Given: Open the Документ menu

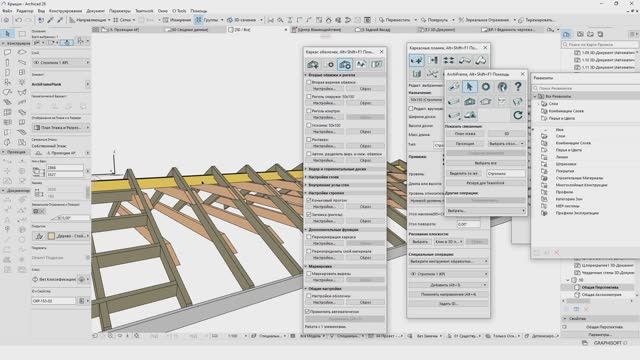Looking at the screenshot, I should coord(96,11).
